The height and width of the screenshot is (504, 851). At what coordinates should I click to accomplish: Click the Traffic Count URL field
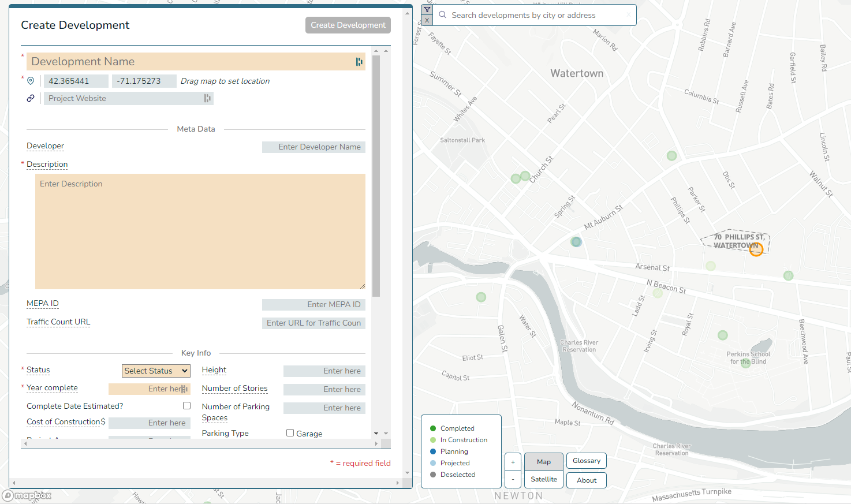click(313, 323)
